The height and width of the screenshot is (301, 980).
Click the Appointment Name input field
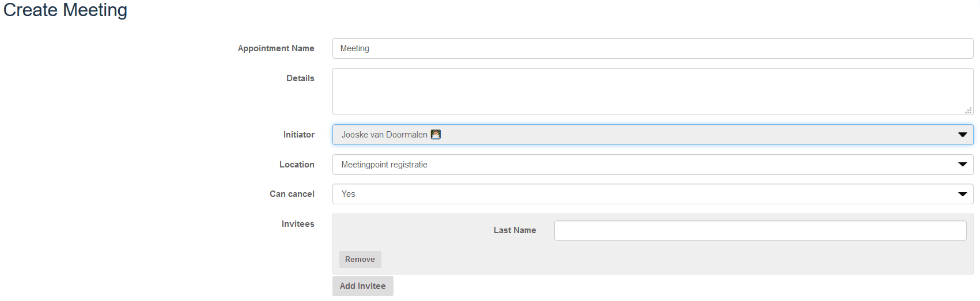point(653,48)
